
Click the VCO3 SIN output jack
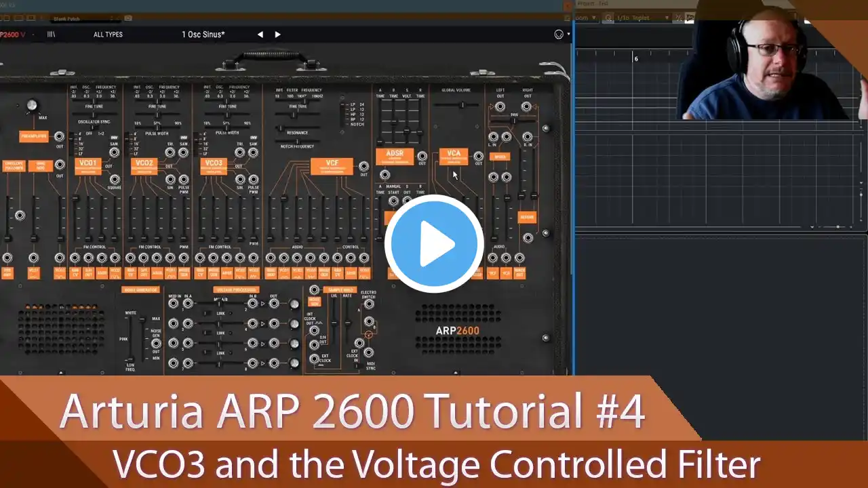coord(240,179)
